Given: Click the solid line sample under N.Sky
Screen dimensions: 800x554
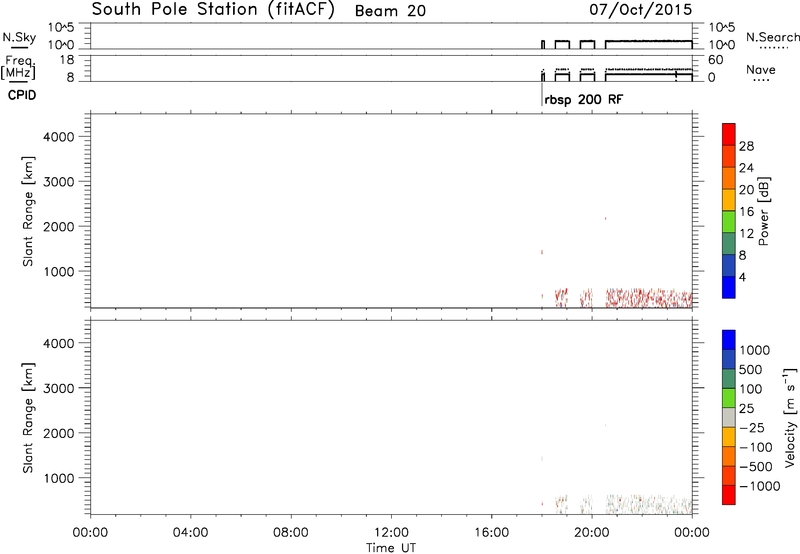Looking at the screenshot, I should click(19, 48).
